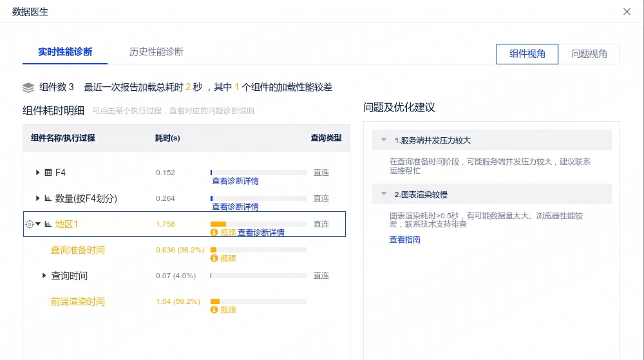Screen dimensions: 644x360
Task: Click the bottleneck info icon in 地区1 row
Action: point(214,232)
